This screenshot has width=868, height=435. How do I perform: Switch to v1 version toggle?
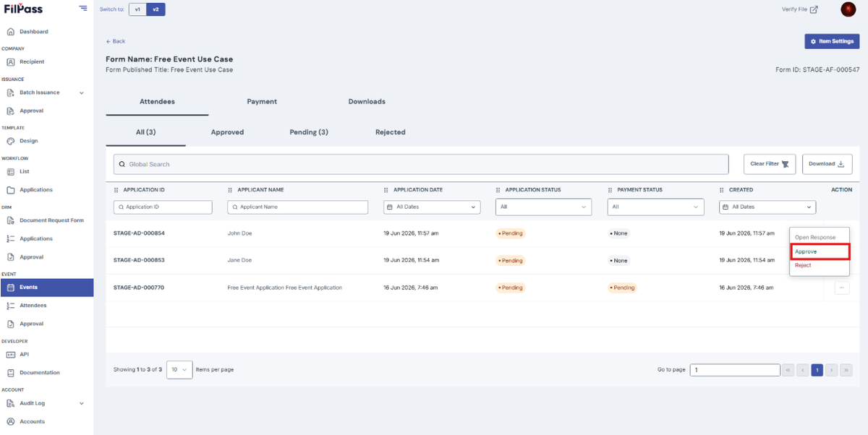click(137, 9)
